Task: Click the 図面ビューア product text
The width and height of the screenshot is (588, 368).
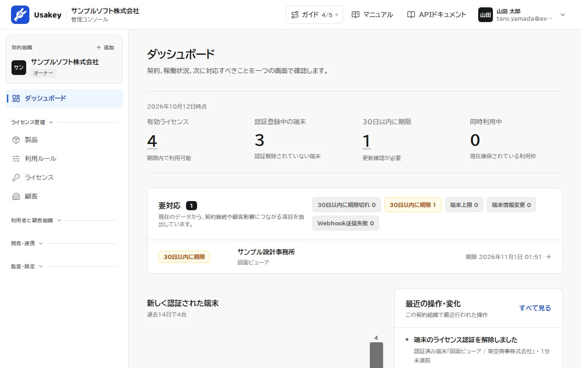Action: 253,262
